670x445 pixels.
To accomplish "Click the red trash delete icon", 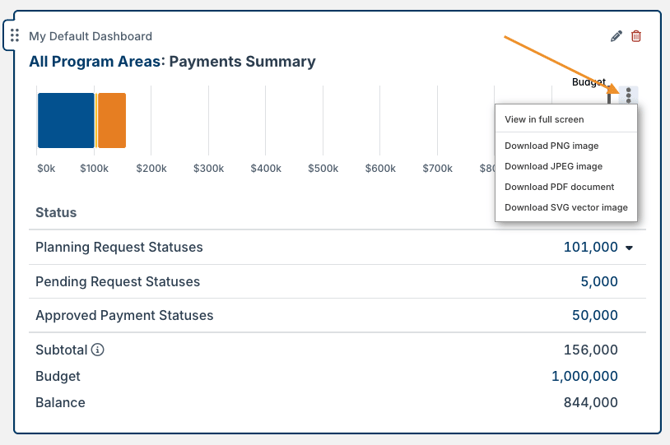I will (x=636, y=36).
